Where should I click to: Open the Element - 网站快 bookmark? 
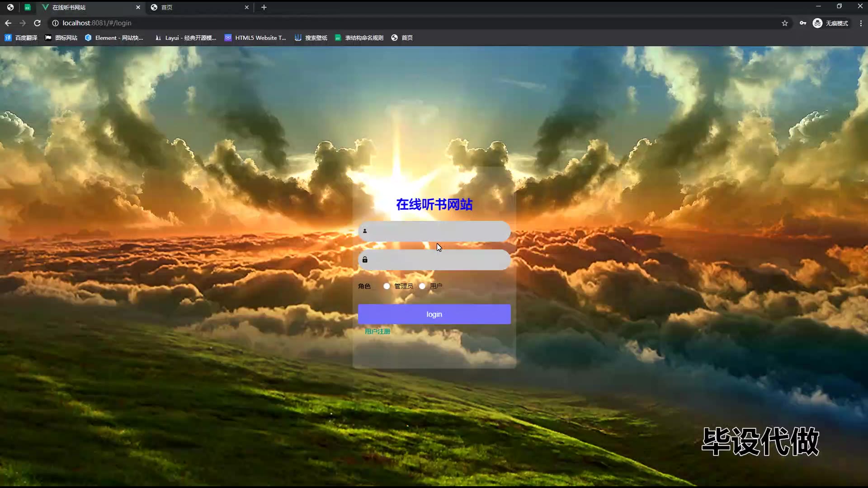click(x=114, y=38)
